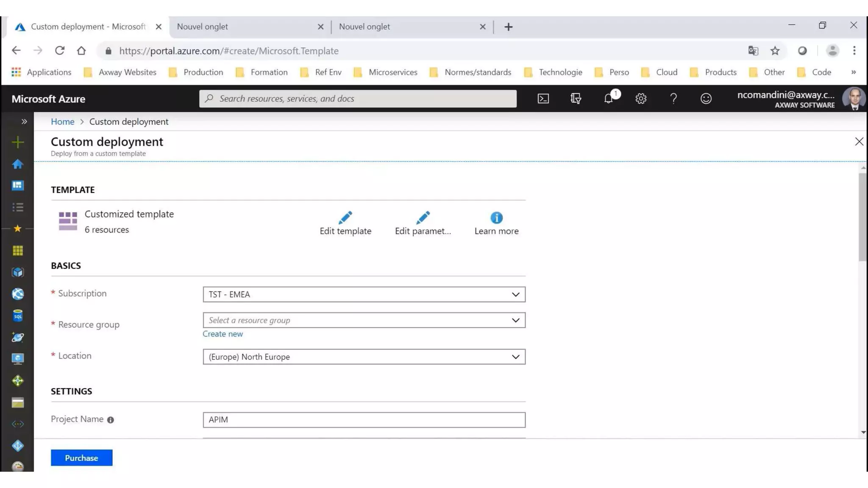This screenshot has height=488, width=868.
Task: Open the Resource group dropdown
Action: 364,320
